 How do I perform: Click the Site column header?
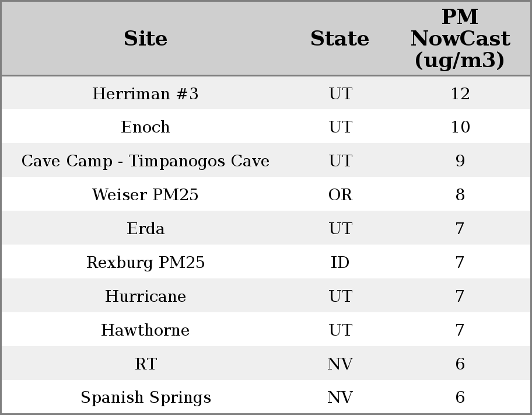[145, 39]
